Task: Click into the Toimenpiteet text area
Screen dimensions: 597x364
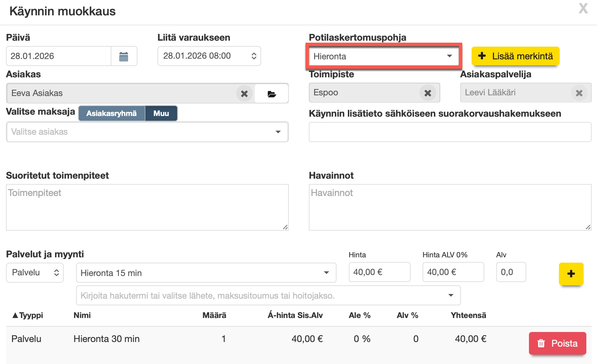Action: [x=147, y=207]
